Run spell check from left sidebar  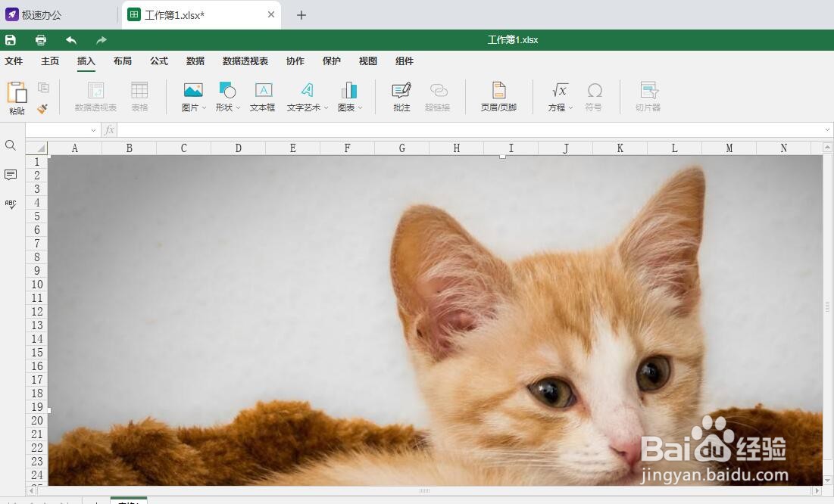pos(11,204)
